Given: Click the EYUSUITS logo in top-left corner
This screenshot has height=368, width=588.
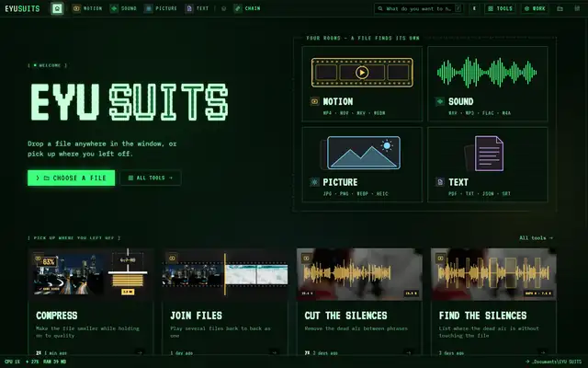Looking at the screenshot, I should coord(22,8).
